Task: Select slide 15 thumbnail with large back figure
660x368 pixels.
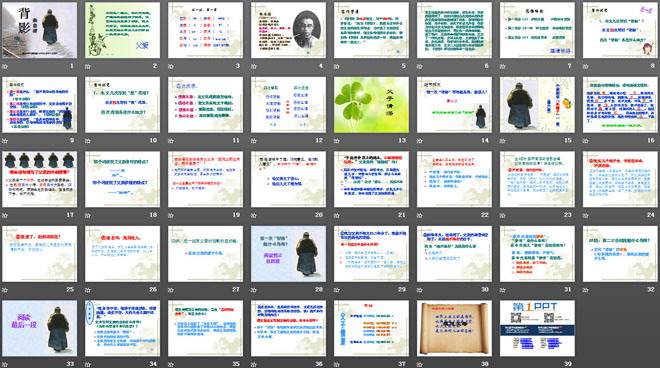Action: coord(537,105)
